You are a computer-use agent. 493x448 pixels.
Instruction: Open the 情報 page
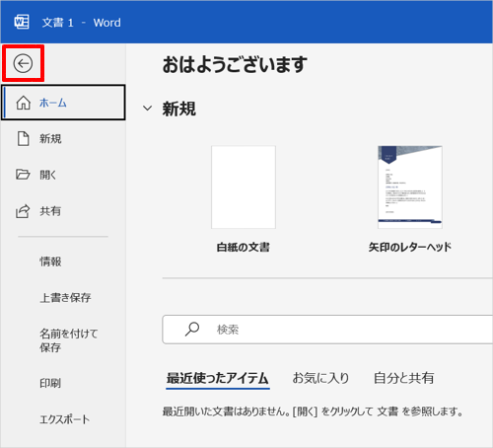pyautogui.click(x=50, y=261)
